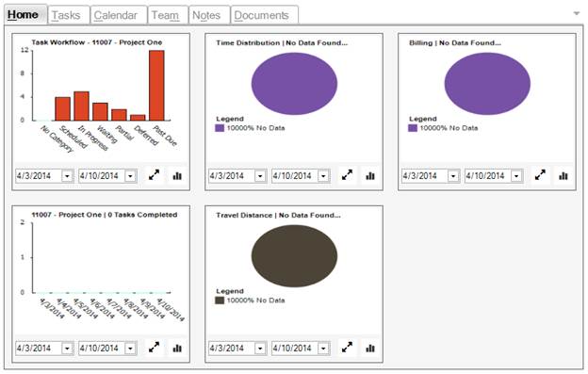Open the tab overflow arrow at top right
Viewport: 588px width, 374px height.
(x=577, y=14)
